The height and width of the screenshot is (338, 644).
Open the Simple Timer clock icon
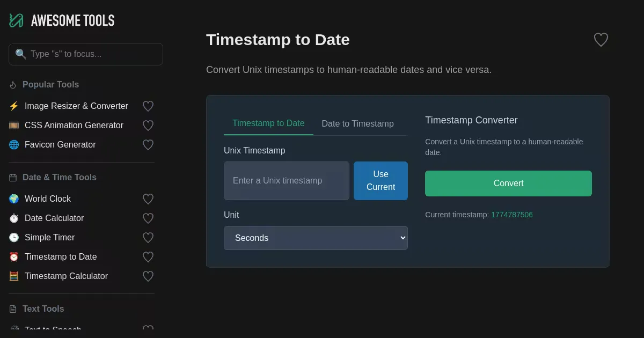(14, 238)
